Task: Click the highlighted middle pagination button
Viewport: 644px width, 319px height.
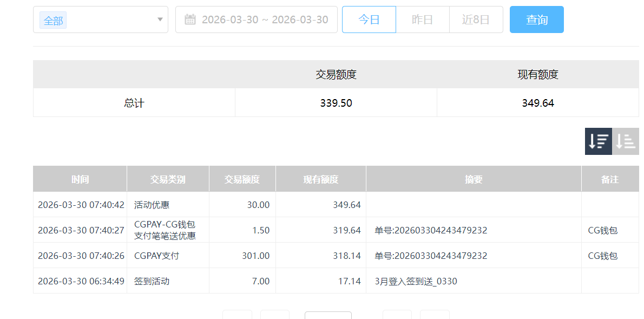Action: click(328, 316)
